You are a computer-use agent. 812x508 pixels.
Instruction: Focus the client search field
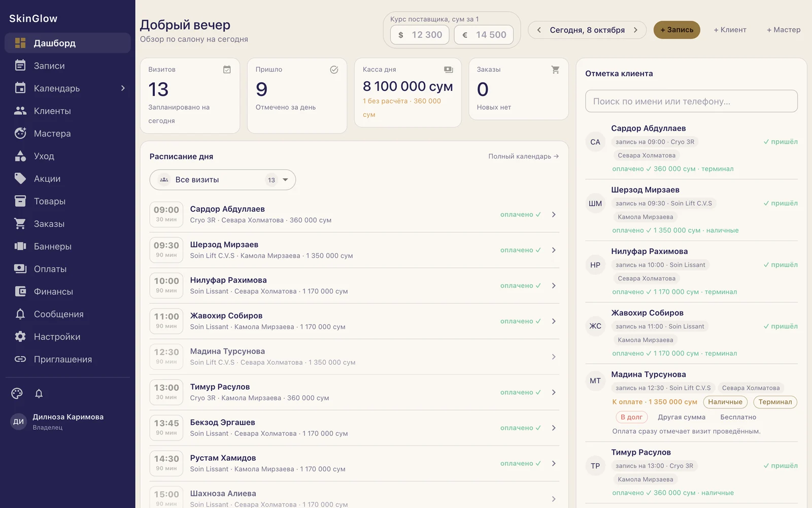click(x=691, y=101)
